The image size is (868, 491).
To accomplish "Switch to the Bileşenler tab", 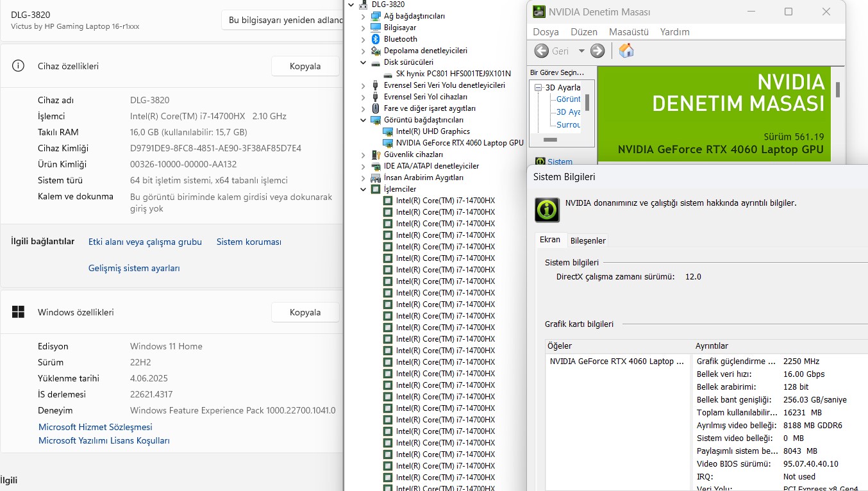I will click(x=588, y=240).
